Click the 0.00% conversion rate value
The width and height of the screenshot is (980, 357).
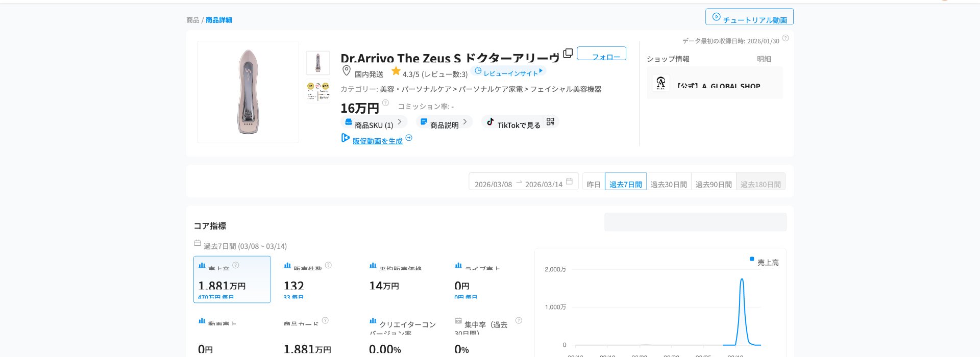coord(385,349)
